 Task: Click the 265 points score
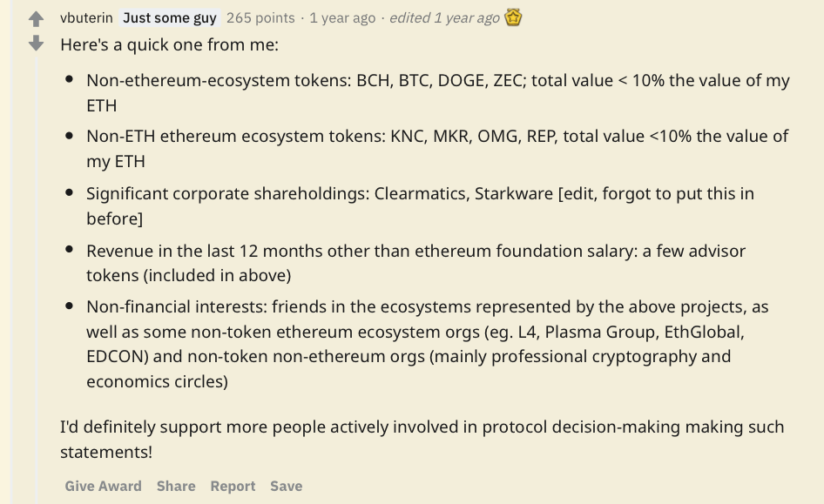pos(260,17)
